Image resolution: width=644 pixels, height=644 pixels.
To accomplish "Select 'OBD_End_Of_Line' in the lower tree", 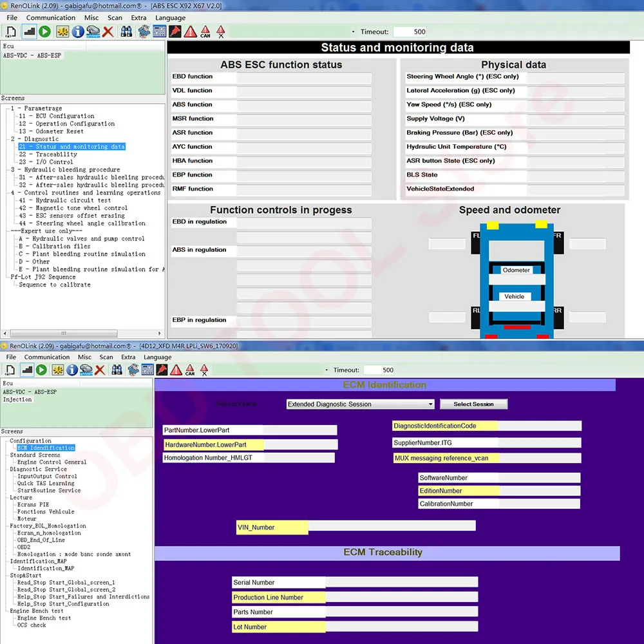I will [x=41, y=540].
